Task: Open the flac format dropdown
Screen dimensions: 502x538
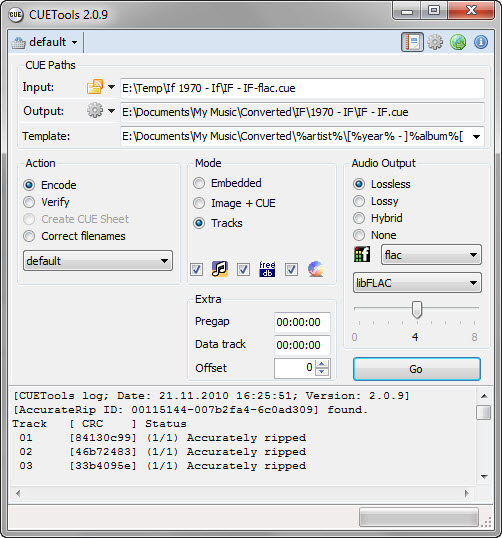Action: click(x=431, y=255)
